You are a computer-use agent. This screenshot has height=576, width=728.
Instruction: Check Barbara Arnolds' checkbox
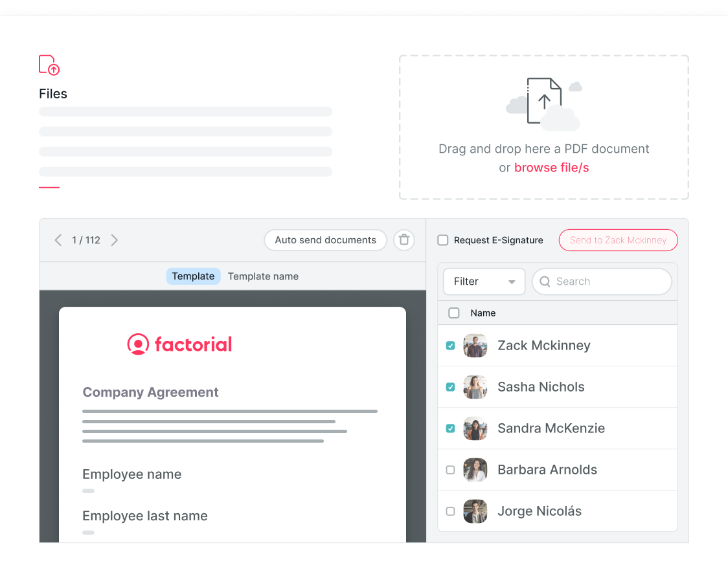[450, 470]
